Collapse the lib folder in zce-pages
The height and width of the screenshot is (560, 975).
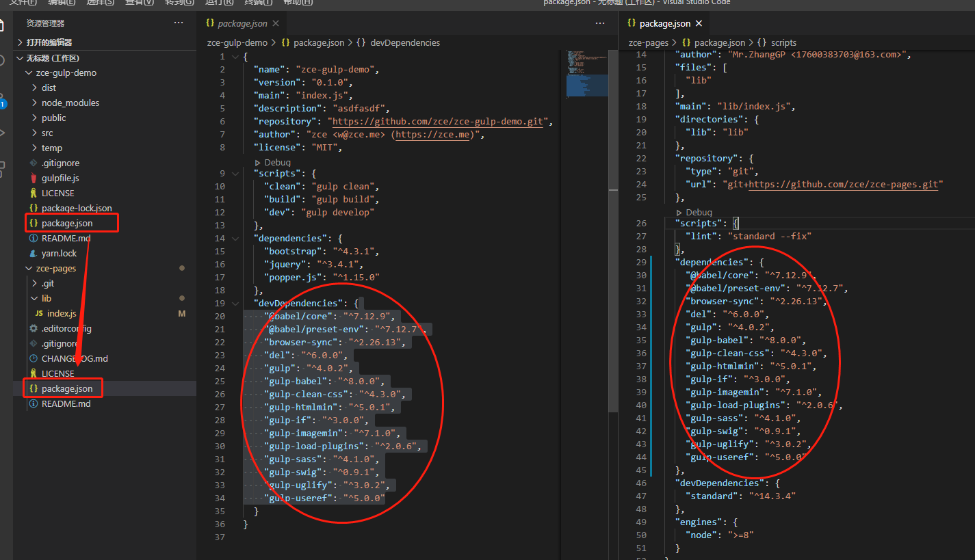pos(35,298)
